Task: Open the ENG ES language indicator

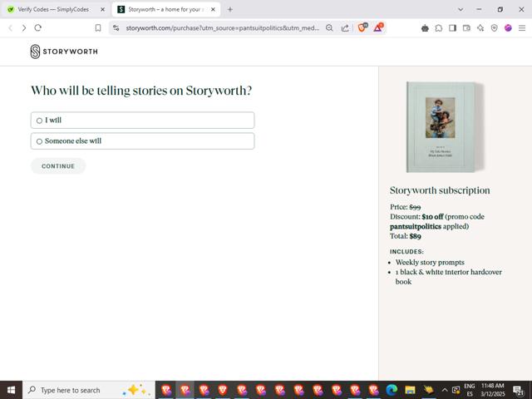Action: (470, 390)
